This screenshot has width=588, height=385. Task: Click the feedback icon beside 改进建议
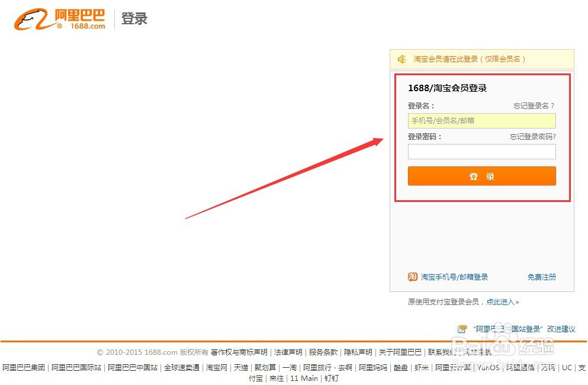[462, 329]
